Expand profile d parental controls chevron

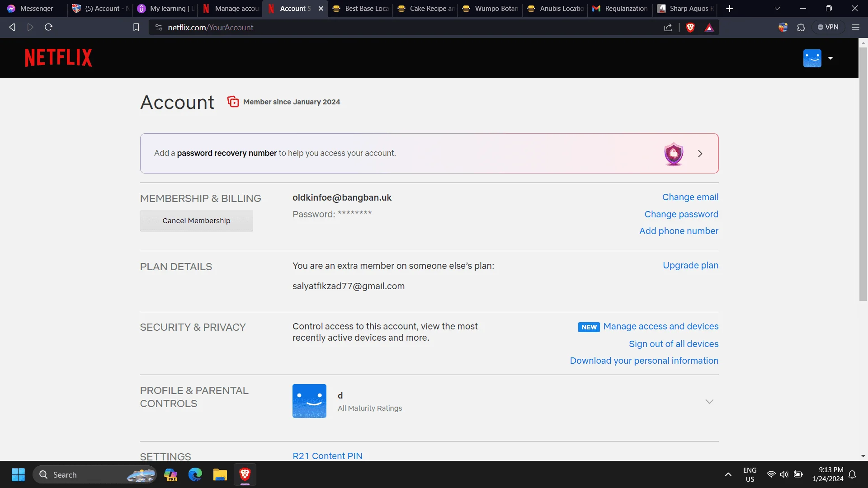(709, 402)
